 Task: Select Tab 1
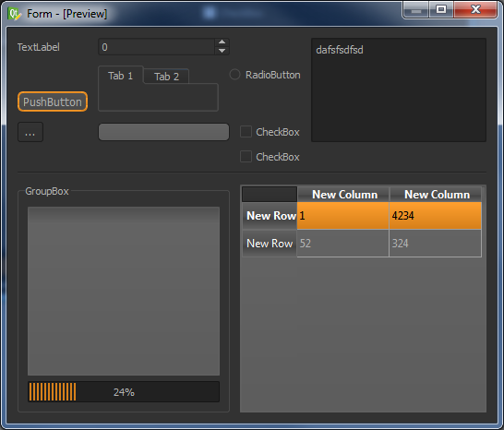click(x=121, y=76)
